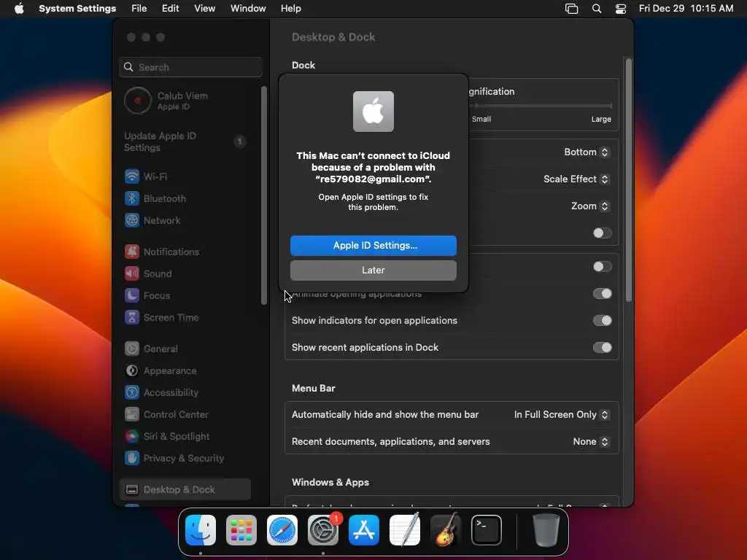This screenshot has width=747, height=560.
Task: Open Launchpad from the Dock
Action: (x=241, y=530)
